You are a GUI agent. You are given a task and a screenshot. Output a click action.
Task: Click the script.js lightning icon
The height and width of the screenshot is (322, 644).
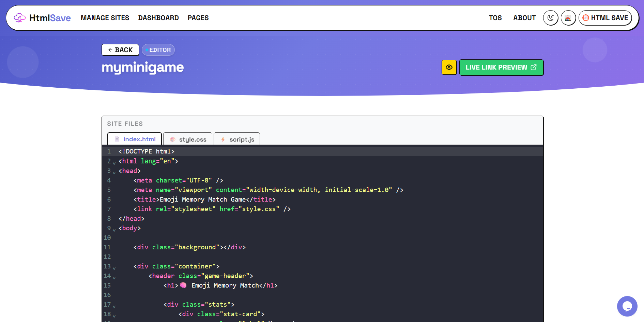click(223, 140)
